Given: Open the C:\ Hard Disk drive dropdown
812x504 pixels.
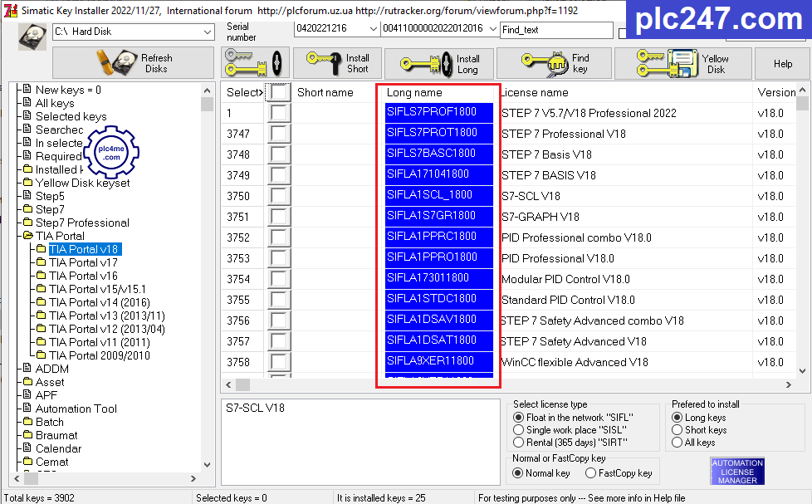Looking at the screenshot, I should coord(207,32).
